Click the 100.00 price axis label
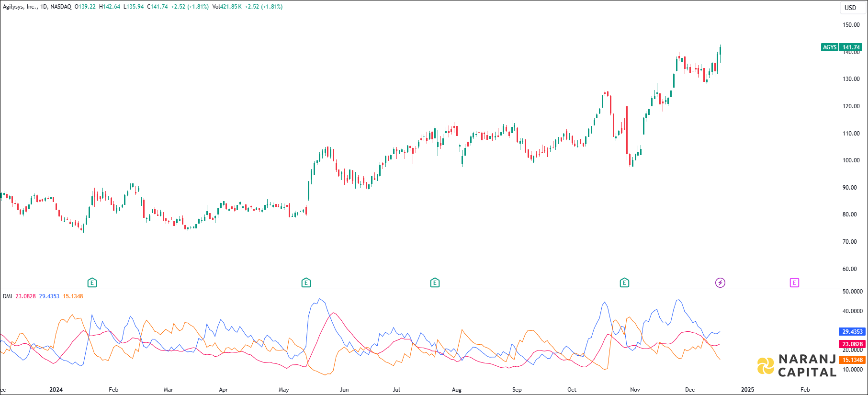Image resolution: width=868 pixels, height=395 pixels. click(851, 160)
